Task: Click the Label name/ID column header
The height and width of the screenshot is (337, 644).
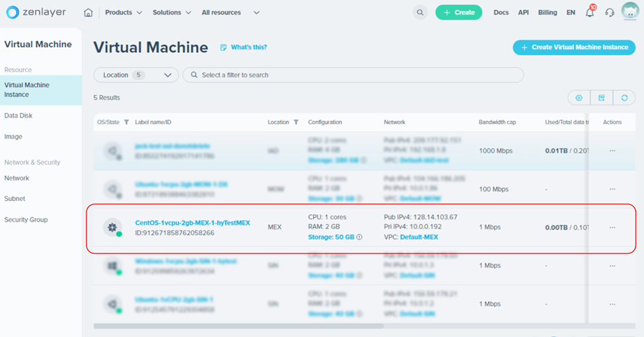Action: [x=153, y=122]
